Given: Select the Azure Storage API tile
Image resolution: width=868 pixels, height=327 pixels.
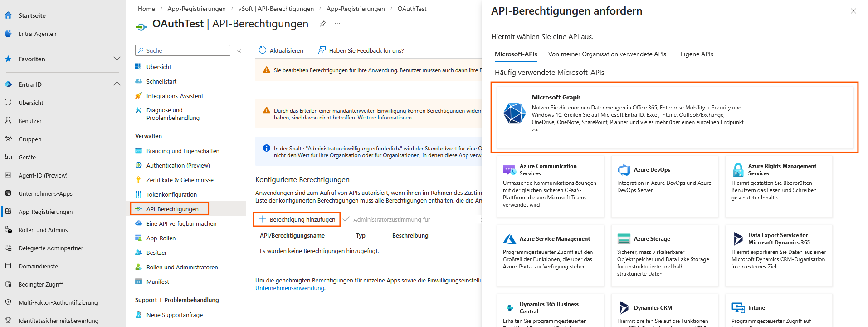Looking at the screenshot, I should [664, 256].
